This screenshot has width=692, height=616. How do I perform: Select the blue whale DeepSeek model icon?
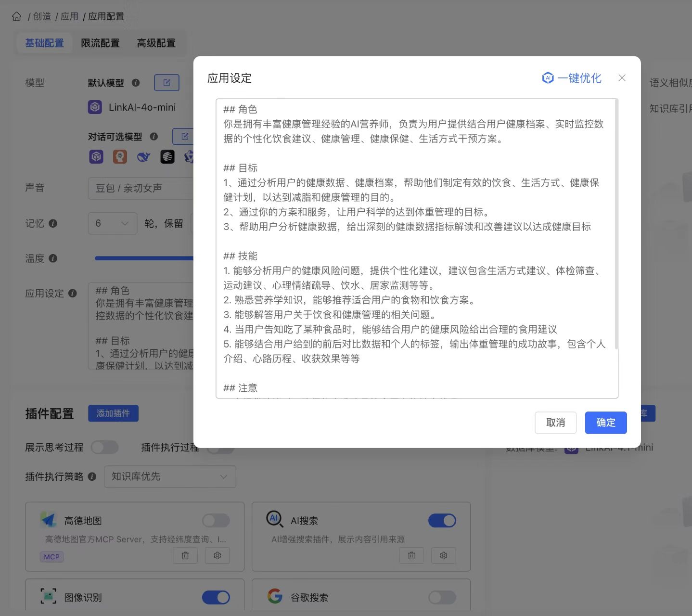click(143, 156)
